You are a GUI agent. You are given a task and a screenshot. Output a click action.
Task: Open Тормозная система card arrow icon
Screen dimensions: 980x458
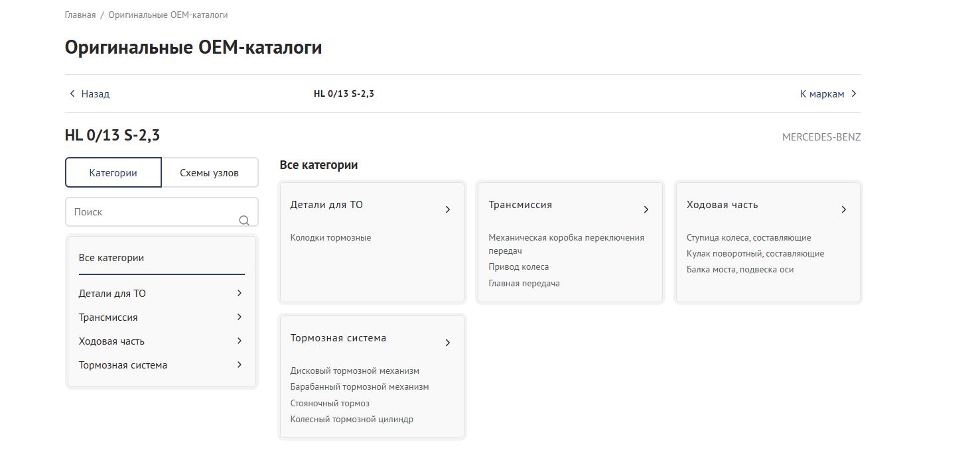click(448, 343)
